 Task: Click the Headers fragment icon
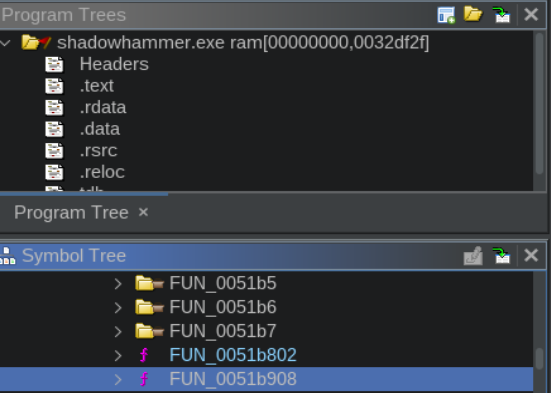54,65
